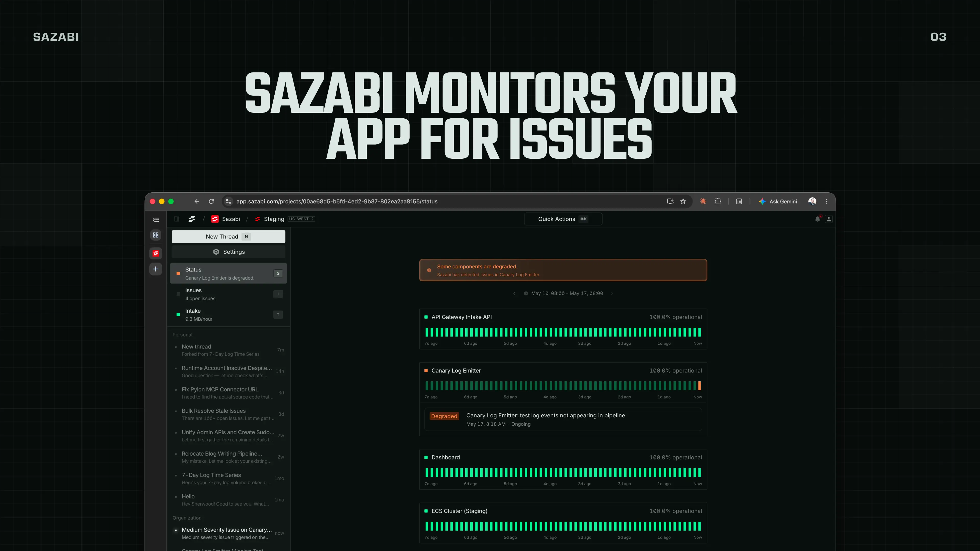
Task: Go to previous date range with left chevron
Action: click(514, 293)
